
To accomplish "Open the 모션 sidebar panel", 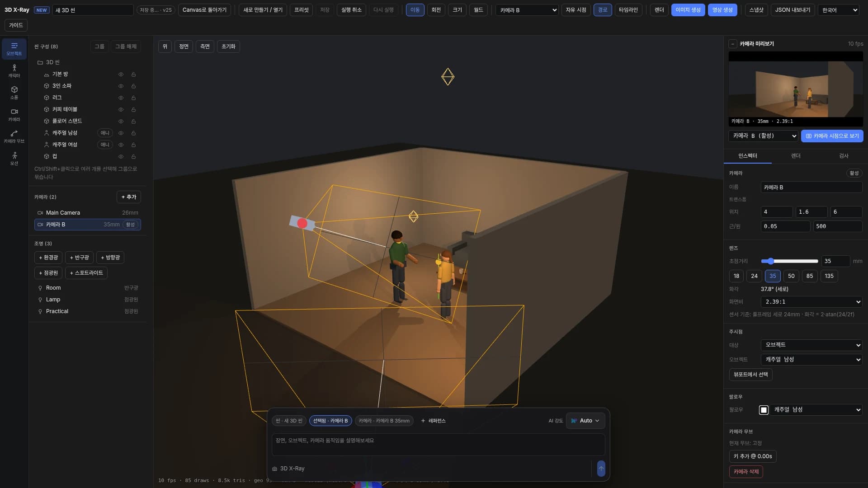I will pos(14,159).
